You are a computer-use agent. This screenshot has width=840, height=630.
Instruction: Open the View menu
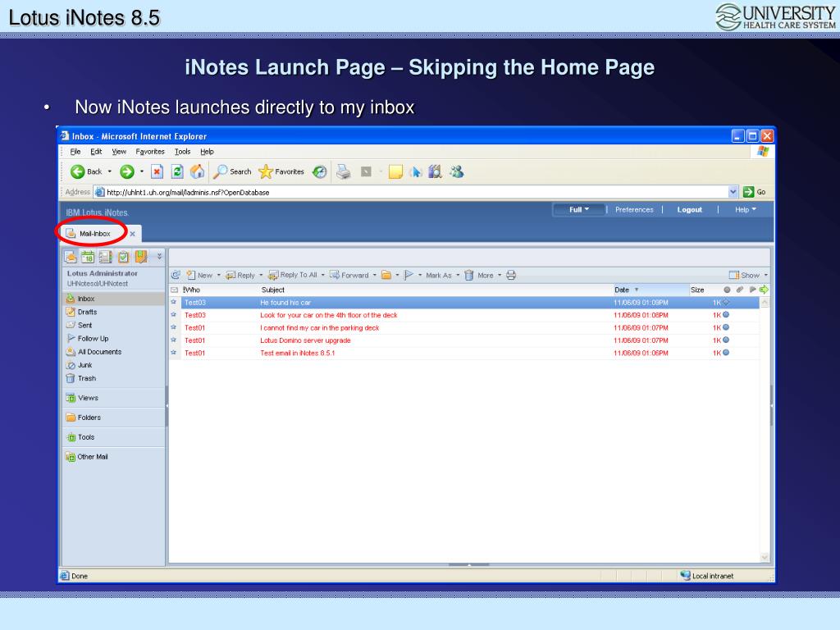tap(119, 152)
